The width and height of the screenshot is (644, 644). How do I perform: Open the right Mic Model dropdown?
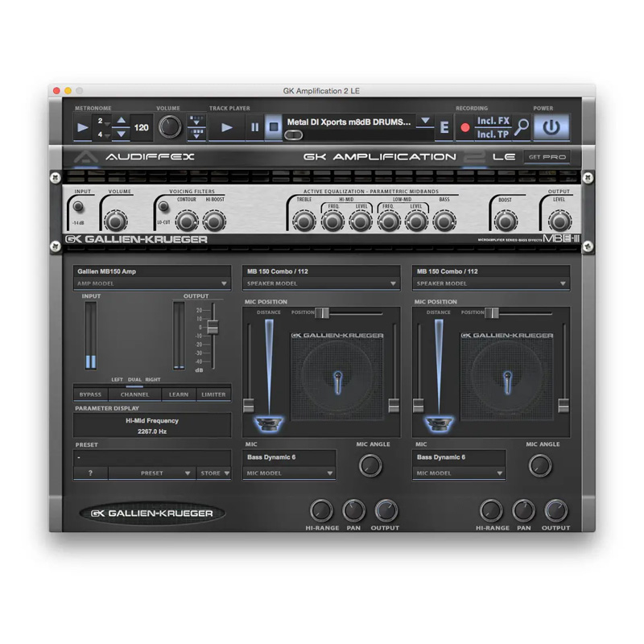pyautogui.click(x=460, y=473)
